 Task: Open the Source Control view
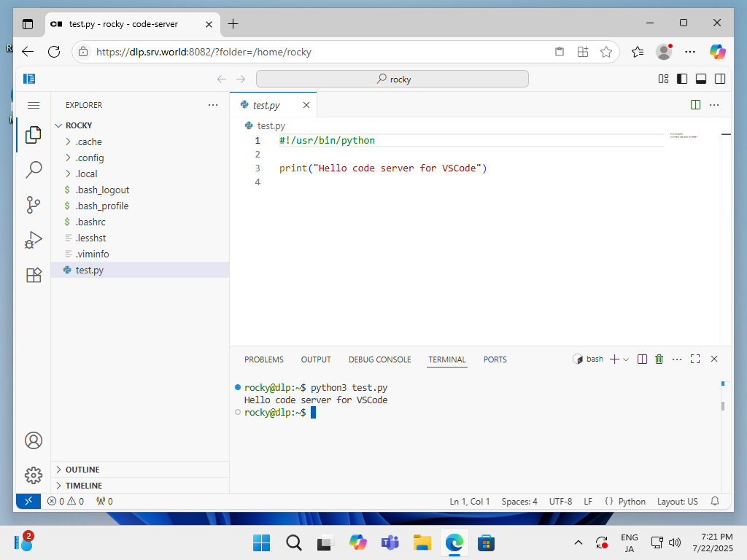pos(33,205)
